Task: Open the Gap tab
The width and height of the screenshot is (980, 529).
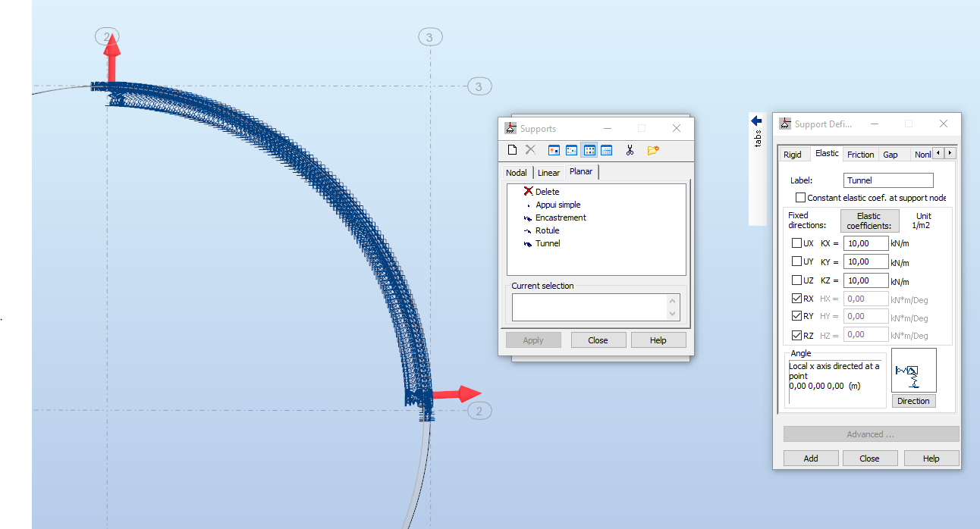Action: 890,155
